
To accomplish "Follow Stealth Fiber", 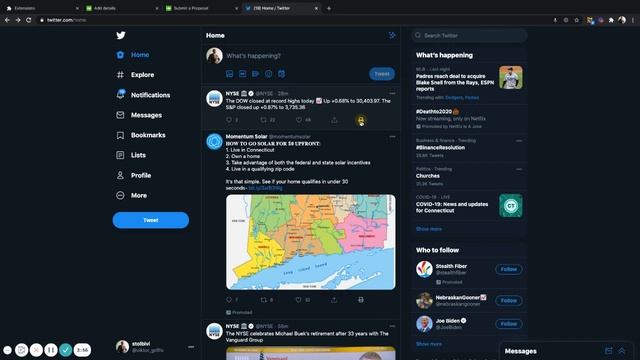I will coord(509,269).
